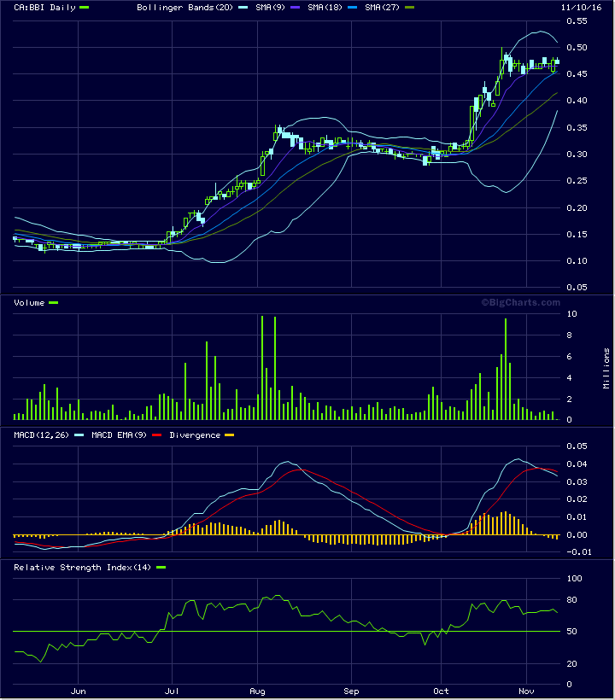Click the Jun month axis label
This screenshot has width=615, height=700.
[x=79, y=691]
